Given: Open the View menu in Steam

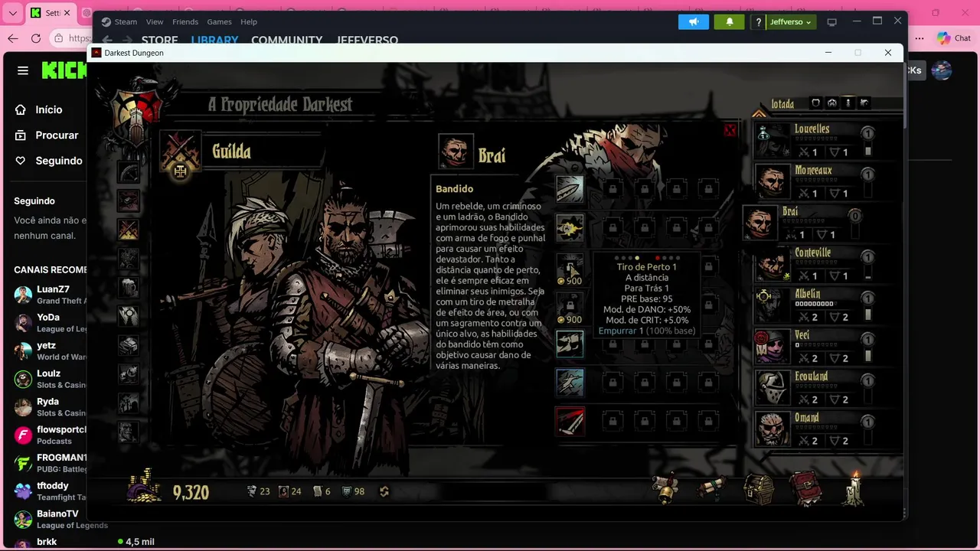Looking at the screenshot, I should click(x=155, y=21).
